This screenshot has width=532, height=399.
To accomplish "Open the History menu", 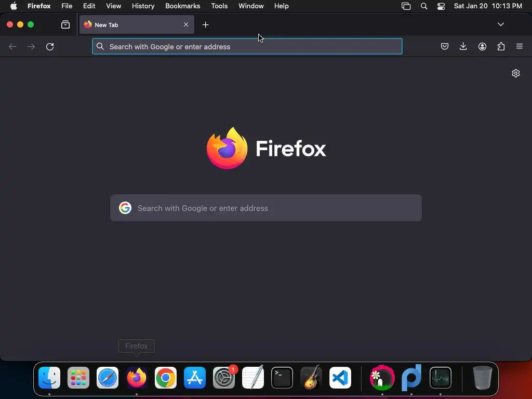I will tap(143, 6).
